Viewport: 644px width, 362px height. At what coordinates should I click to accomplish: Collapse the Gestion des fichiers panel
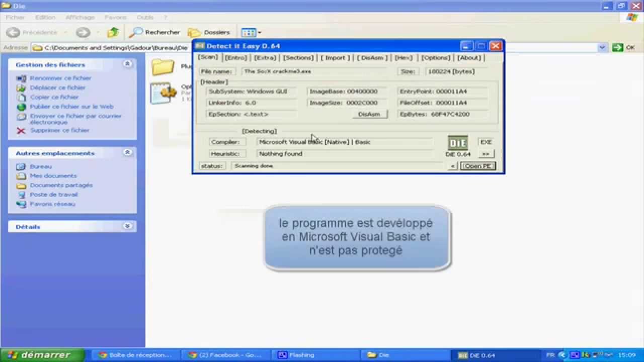tap(127, 64)
